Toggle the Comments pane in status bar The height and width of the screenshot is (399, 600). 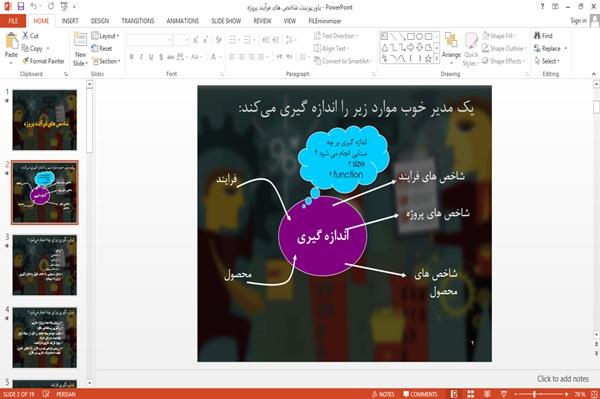(x=420, y=394)
